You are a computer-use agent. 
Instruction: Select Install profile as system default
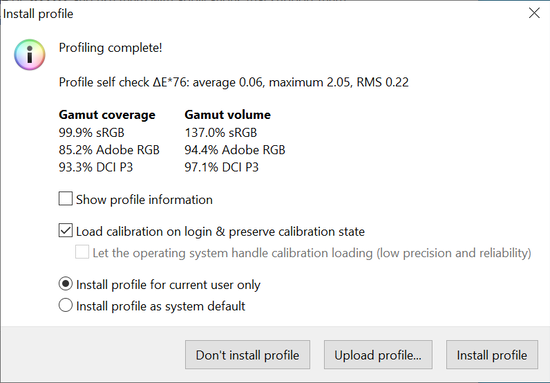(x=66, y=305)
